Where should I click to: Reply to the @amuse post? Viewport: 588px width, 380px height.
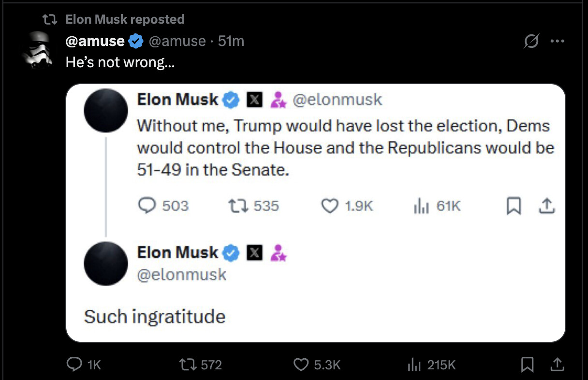click(x=84, y=364)
